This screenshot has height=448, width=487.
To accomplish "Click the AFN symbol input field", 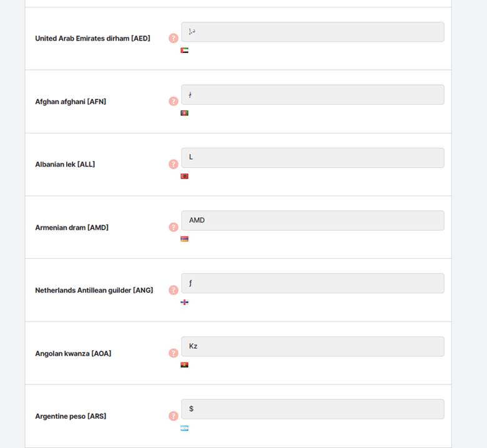I will pyautogui.click(x=313, y=95).
